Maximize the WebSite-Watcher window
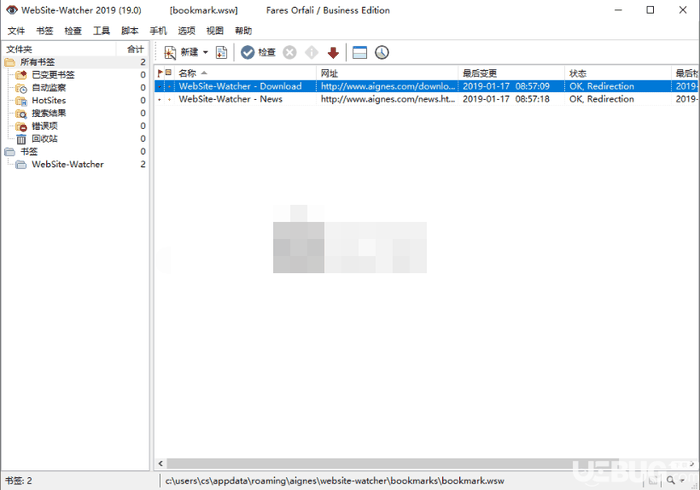The width and height of the screenshot is (700, 490). (650, 10)
